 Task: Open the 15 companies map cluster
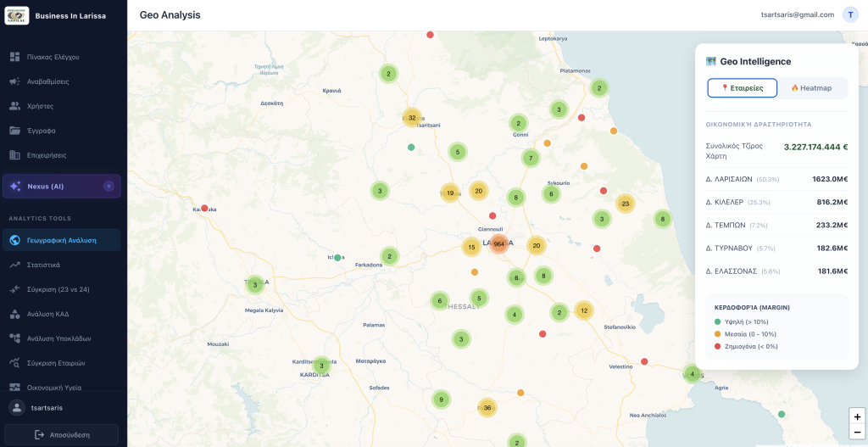(x=471, y=247)
